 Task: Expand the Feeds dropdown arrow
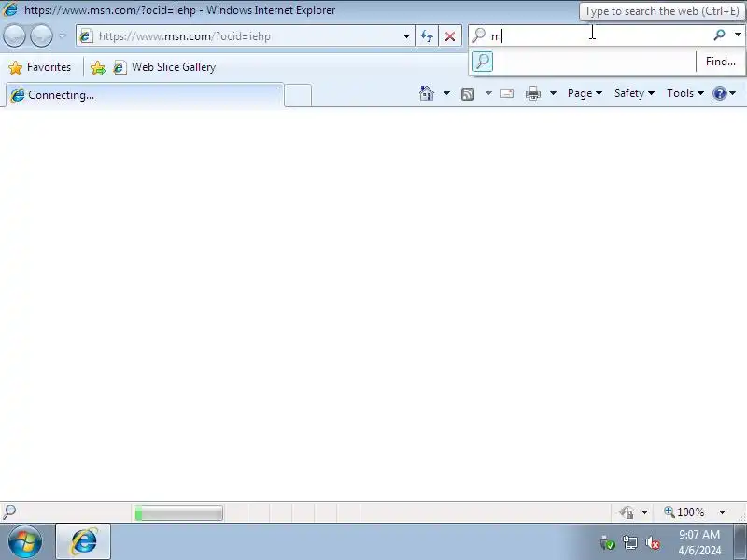(488, 93)
